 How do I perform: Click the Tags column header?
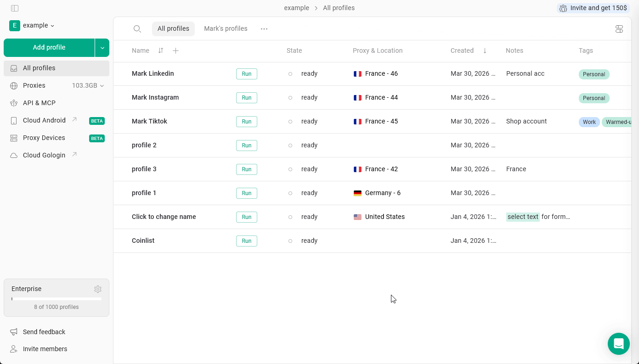click(586, 50)
